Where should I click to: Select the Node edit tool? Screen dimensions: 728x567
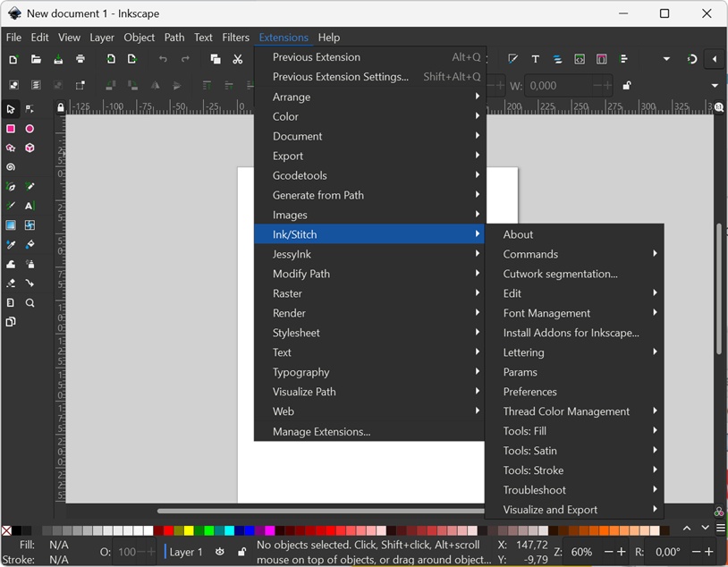coord(30,109)
